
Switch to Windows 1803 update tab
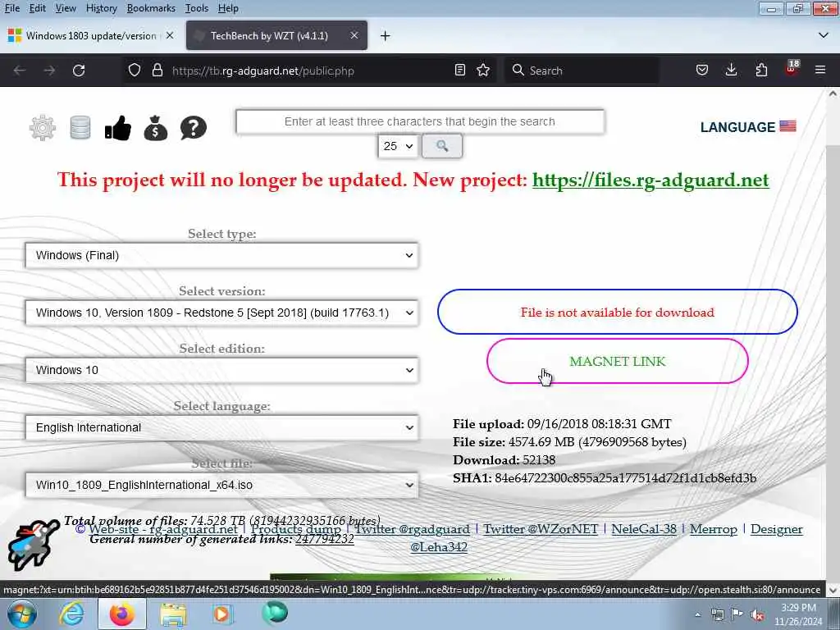click(91, 35)
